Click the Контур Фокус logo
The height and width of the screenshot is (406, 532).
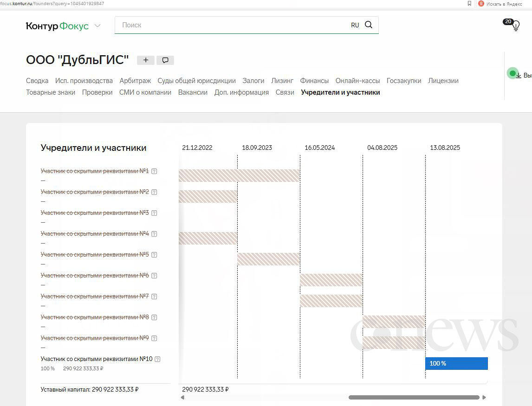click(x=57, y=26)
